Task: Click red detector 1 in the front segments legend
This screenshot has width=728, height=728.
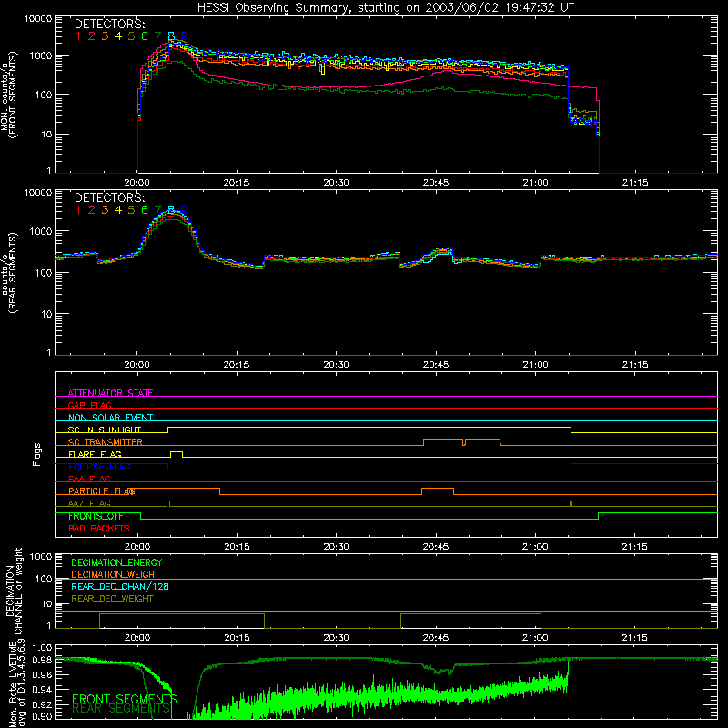Action: pos(78,36)
